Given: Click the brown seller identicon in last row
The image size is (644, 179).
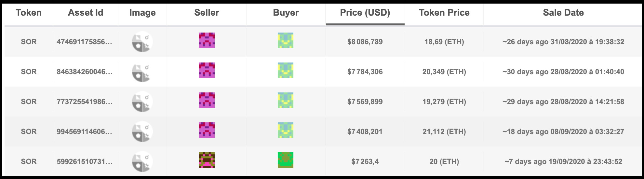Looking at the screenshot, I should (x=207, y=160).
